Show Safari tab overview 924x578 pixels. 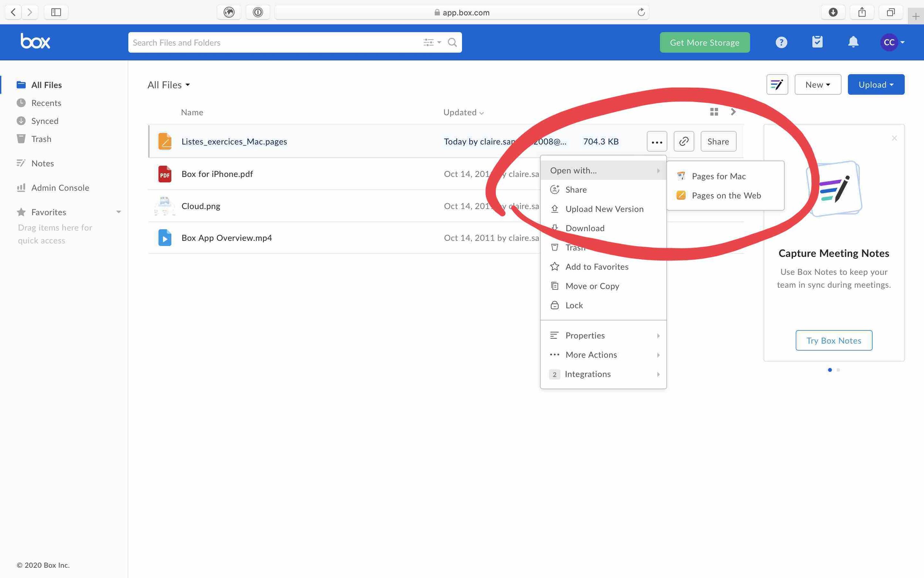(x=891, y=12)
